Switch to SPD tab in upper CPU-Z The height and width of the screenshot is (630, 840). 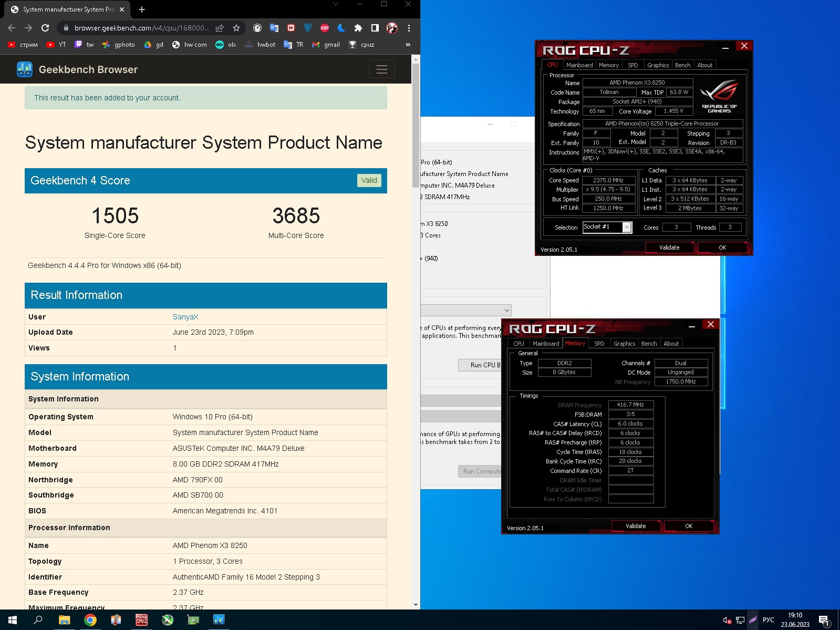pos(633,65)
